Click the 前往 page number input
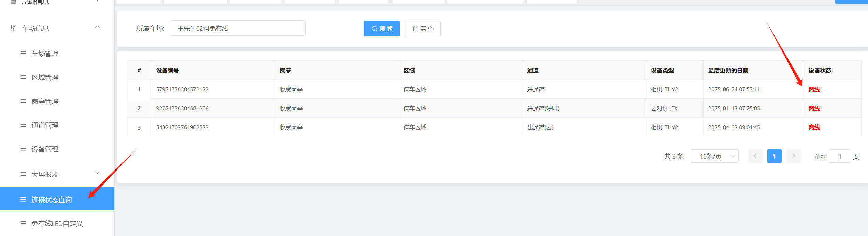This screenshot has height=236, width=868. pyautogui.click(x=840, y=156)
